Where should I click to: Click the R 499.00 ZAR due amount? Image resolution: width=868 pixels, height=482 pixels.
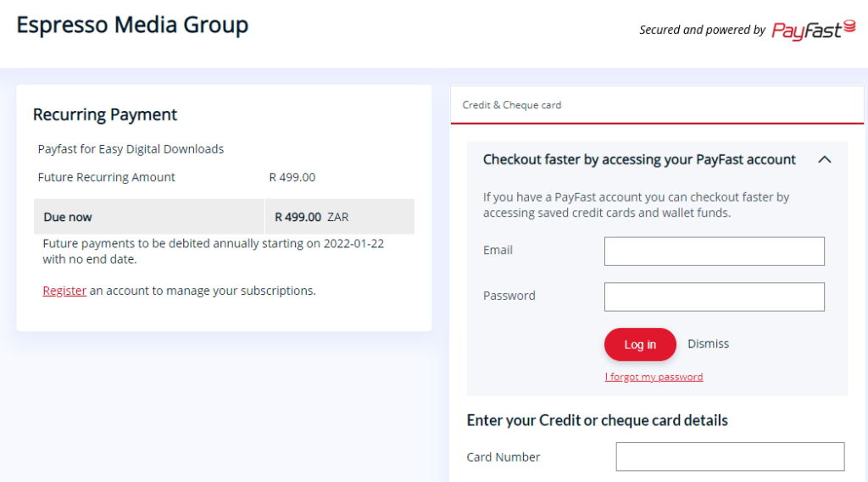[311, 217]
